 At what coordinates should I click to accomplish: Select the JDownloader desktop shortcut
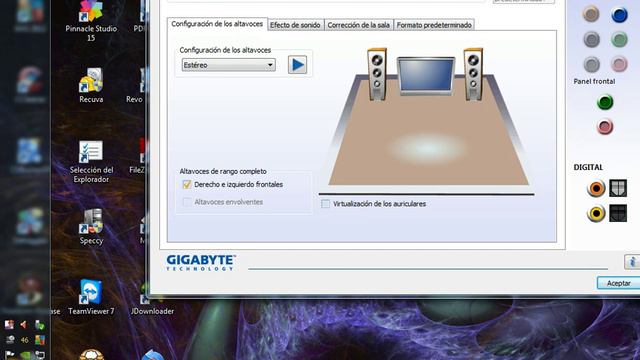pyautogui.click(x=152, y=299)
